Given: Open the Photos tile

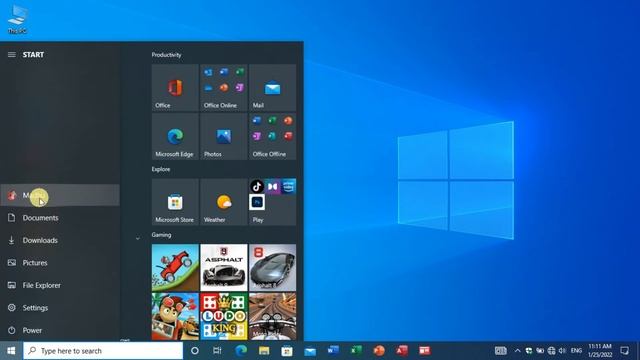Looking at the screenshot, I should pyautogui.click(x=224, y=136).
